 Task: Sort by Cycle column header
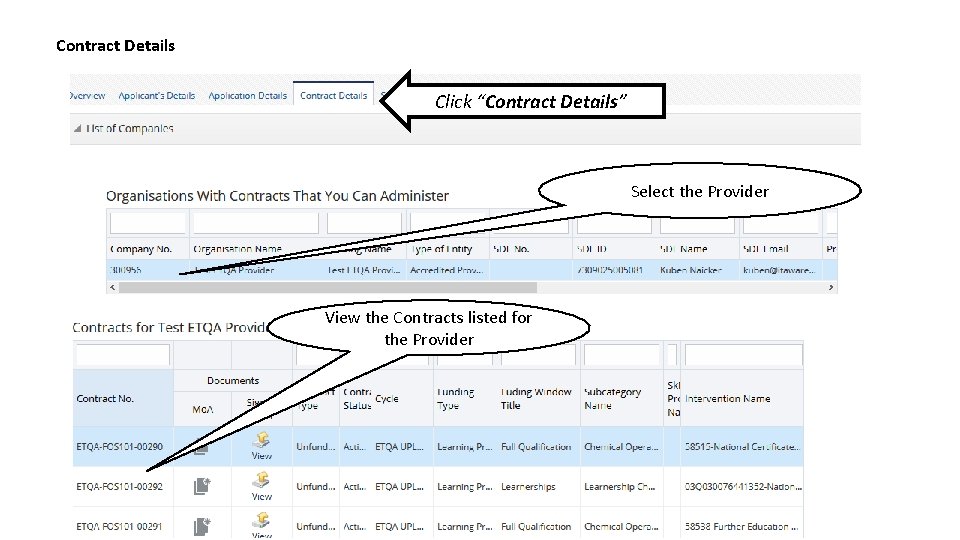pos(387,399)
